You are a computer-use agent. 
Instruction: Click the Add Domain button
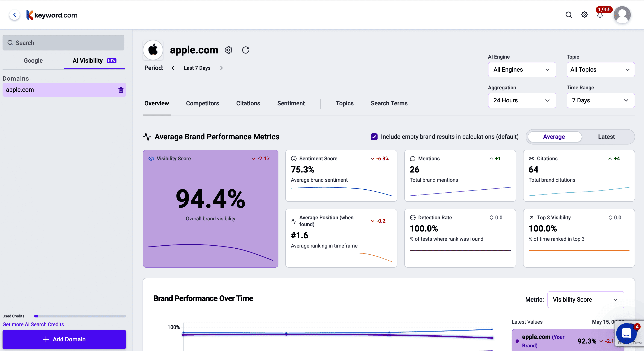click(x=64, y=339)
